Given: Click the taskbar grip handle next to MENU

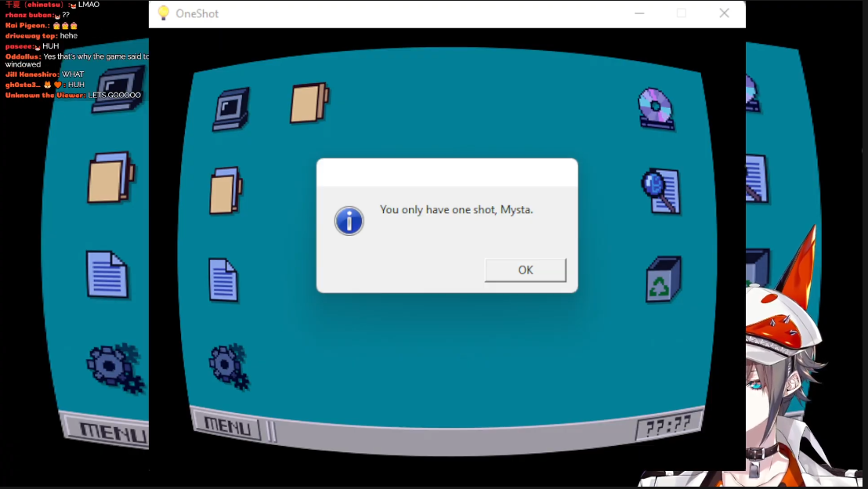Looking at the screenshot, I should (x=272, y=431).
